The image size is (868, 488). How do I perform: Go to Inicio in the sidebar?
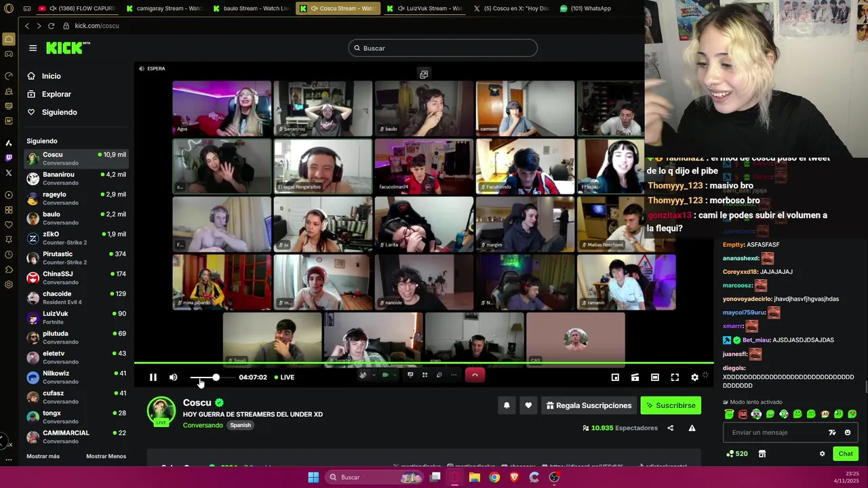[51, 76]
